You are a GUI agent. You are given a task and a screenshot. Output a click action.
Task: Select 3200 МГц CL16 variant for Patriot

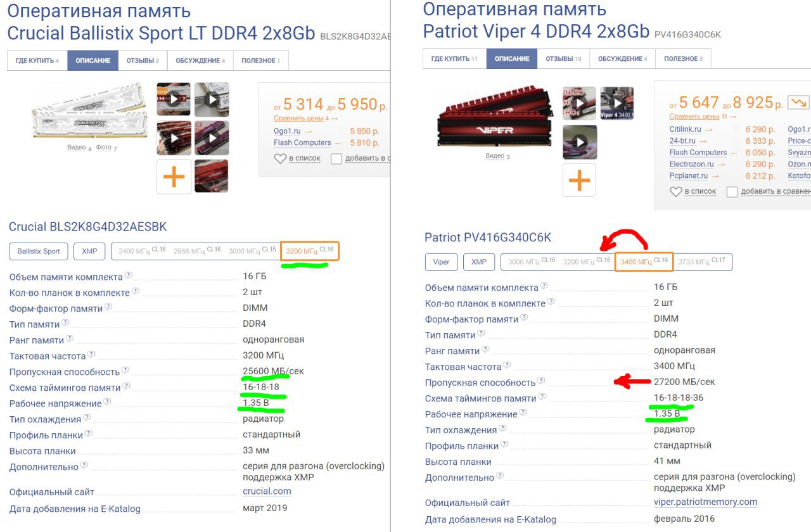tap(587, 262)
